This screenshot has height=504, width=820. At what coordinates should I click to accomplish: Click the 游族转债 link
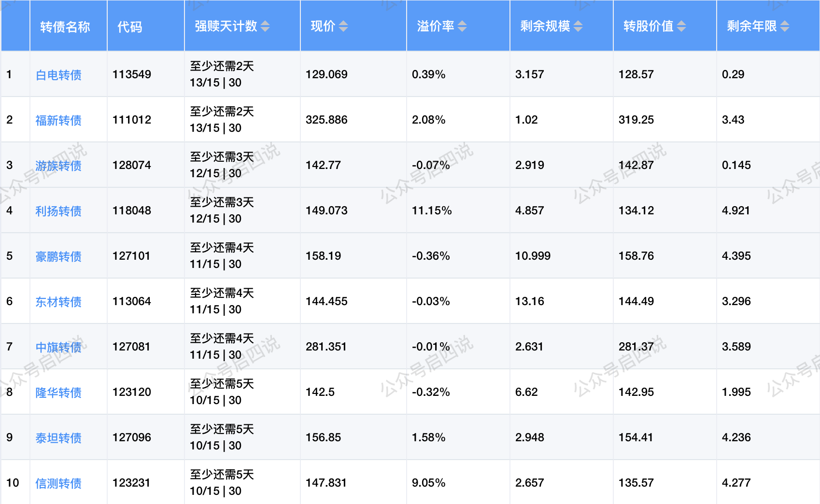point(58,166)
